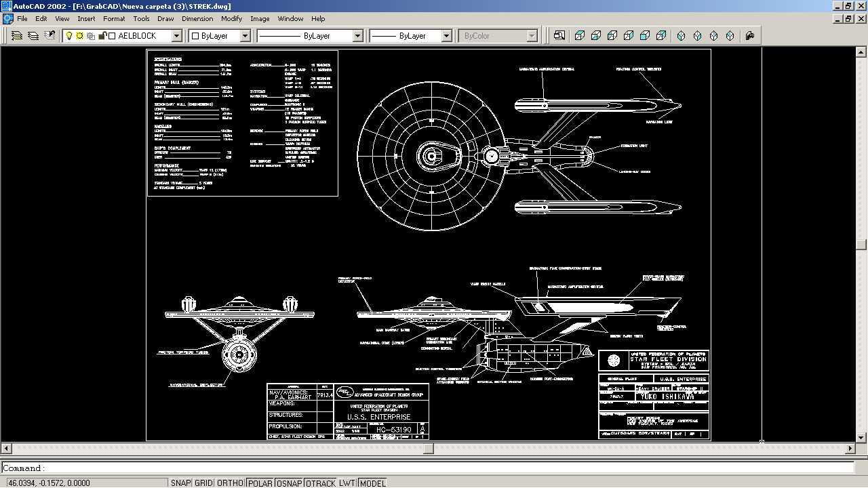Toggle MODEL/paper space button
The height and width of the screenshot is (488, 868).
click(372, 483)
